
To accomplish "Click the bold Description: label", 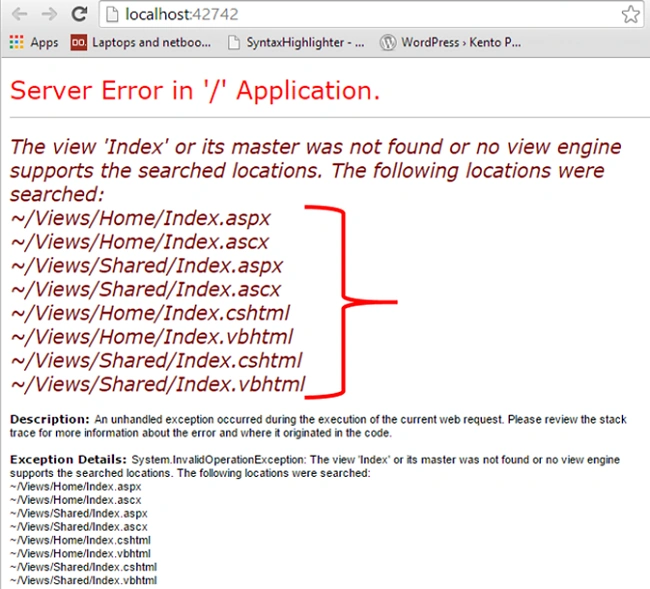I will coord(50,419).
